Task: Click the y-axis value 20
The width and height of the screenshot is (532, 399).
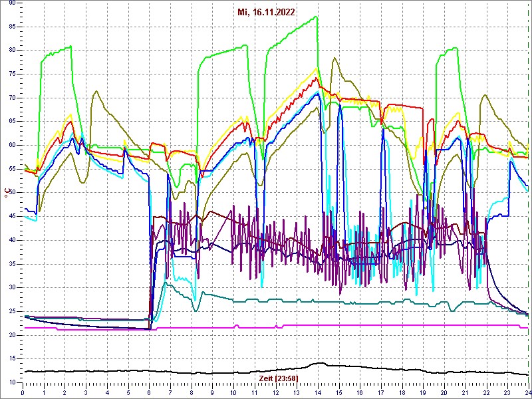Action: click(11, 335)
